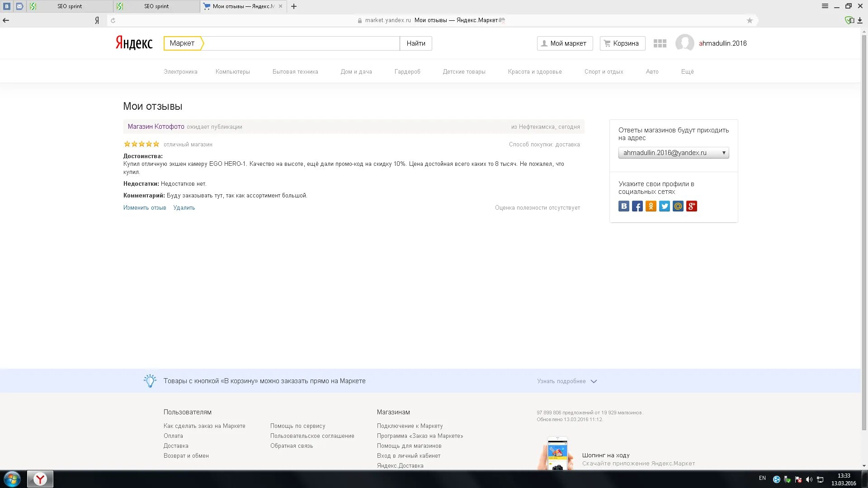This screenshot has width=868, height=488.
Task: Open the Windows Start menu
Action: (x=12, y=479)
